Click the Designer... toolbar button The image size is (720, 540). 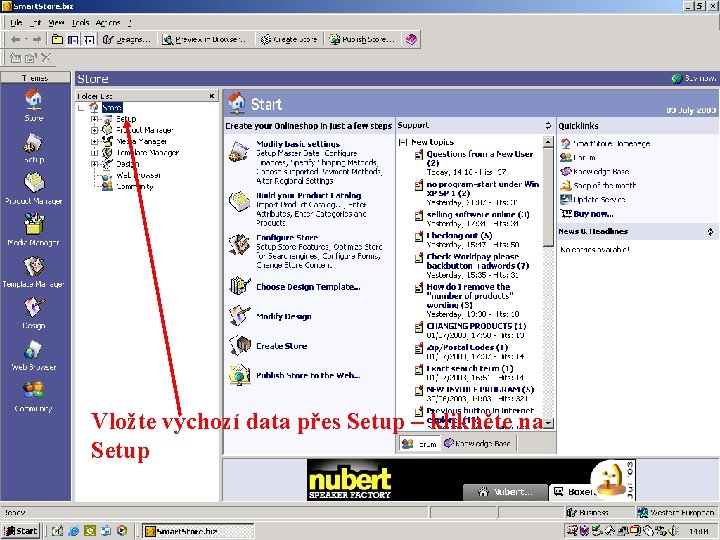[127, 39]
